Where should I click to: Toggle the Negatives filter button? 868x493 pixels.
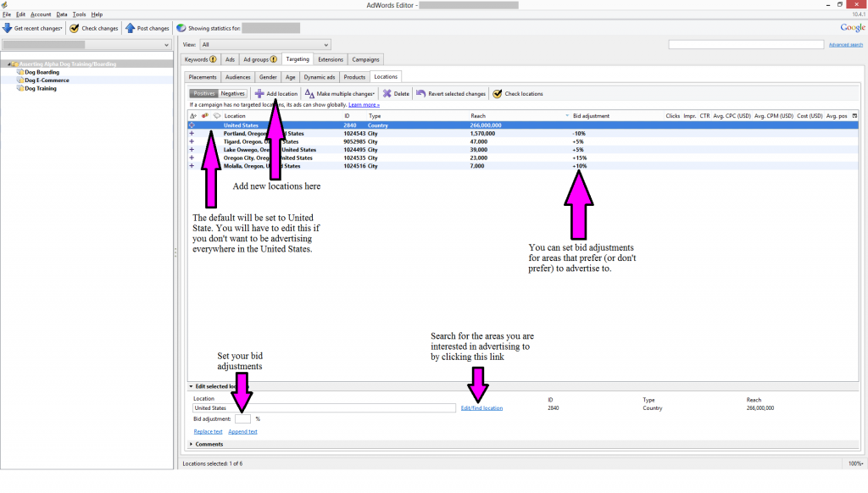232,93
